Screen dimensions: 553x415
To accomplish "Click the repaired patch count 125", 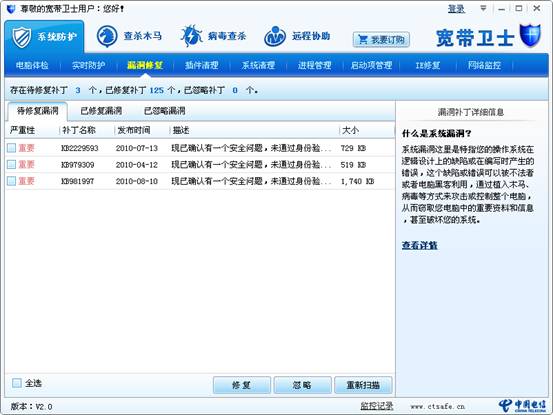I will click(x=157, y=91).
